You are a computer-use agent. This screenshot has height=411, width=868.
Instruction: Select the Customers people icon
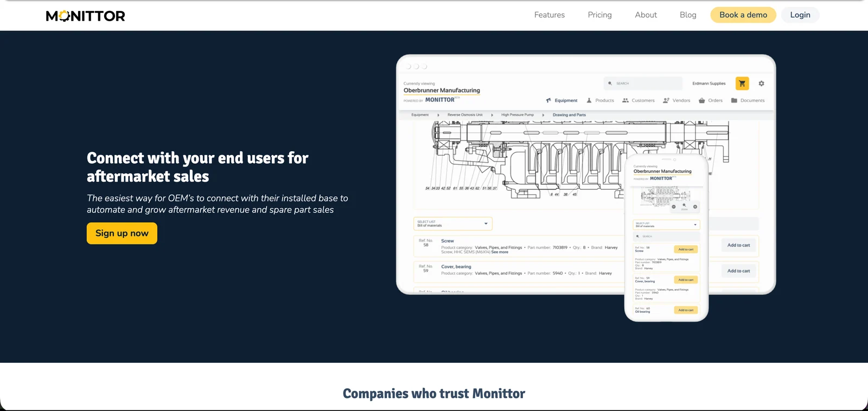626,100
